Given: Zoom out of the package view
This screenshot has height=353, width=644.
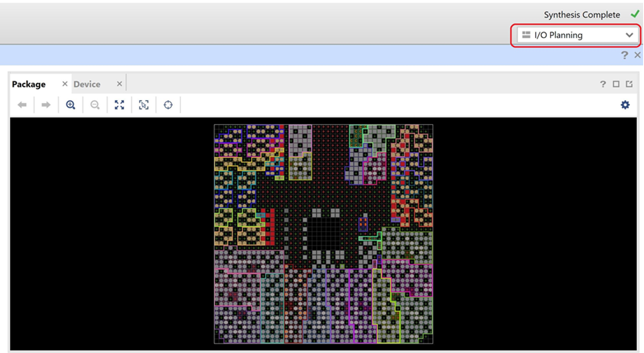Looking at the screenshot, I should (x=95, y=105).
